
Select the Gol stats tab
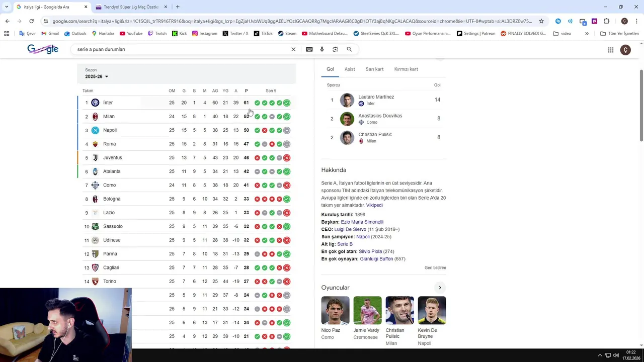330,69
